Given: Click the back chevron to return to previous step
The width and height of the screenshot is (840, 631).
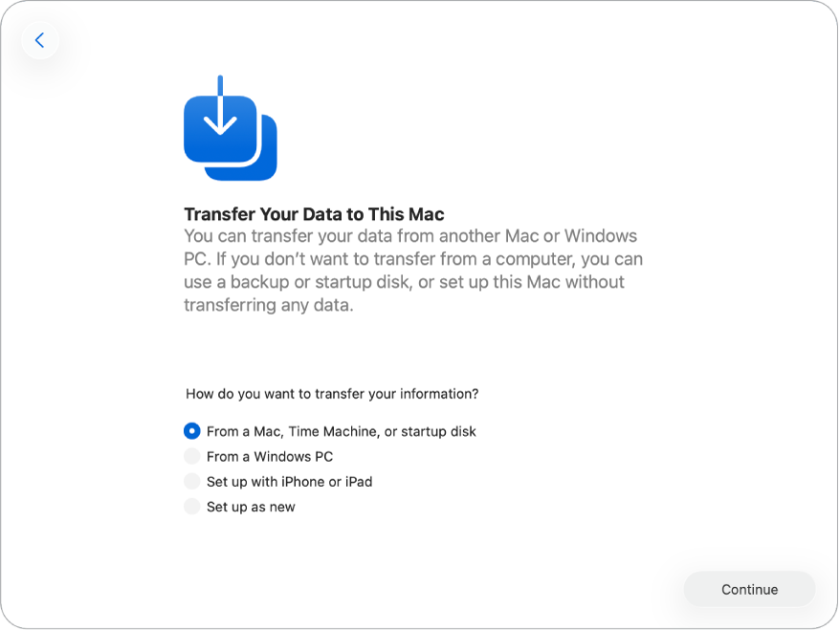Looking at the screenshot, I should click(x=39, y=39).
